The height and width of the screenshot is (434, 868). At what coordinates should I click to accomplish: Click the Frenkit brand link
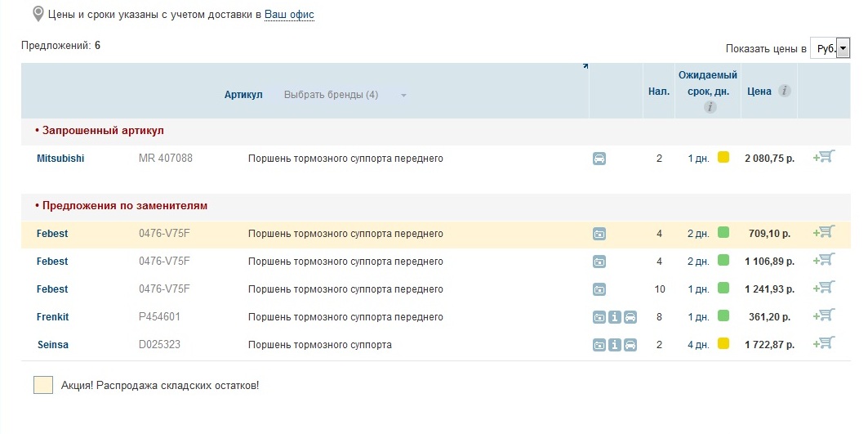(x=54, y=317)
